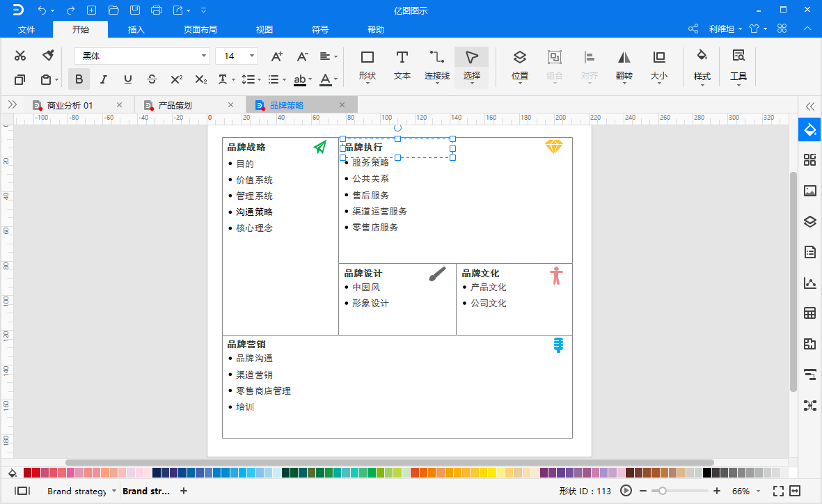Open the 位置 position menu

[x=519, y=66]
